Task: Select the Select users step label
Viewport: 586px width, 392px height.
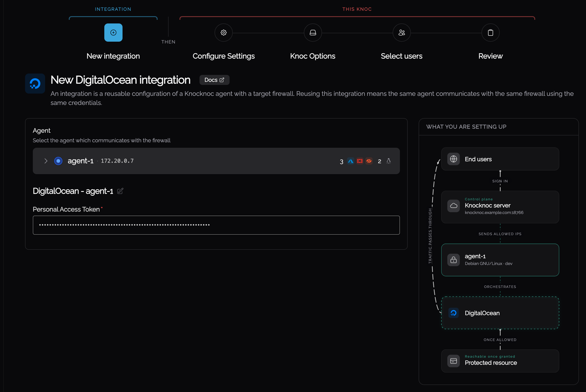Action: click(x=402, y=56)
